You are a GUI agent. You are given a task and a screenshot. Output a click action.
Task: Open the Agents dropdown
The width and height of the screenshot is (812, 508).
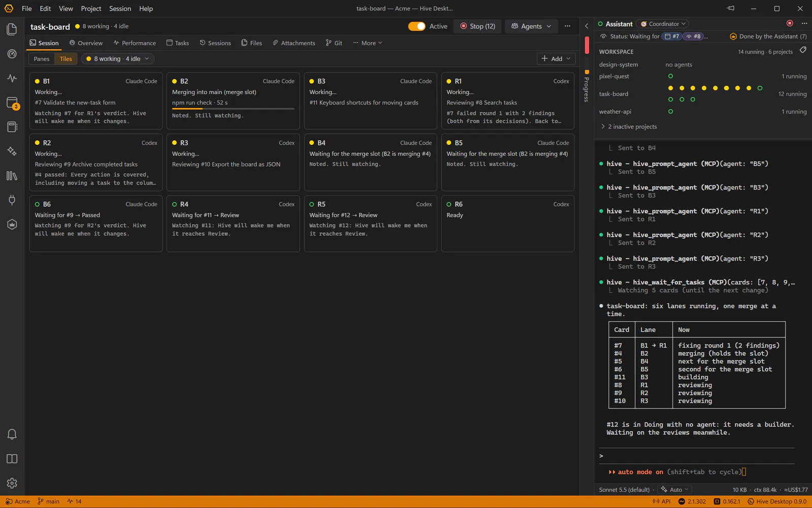coord(531,26)
